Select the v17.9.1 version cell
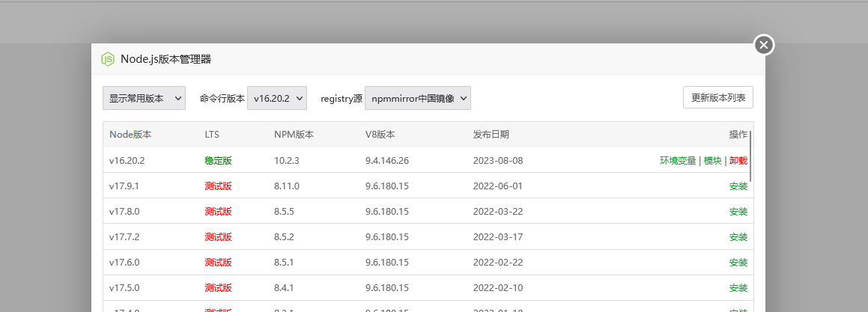Viewport: 868px width, 312px height. click(124, 186)
